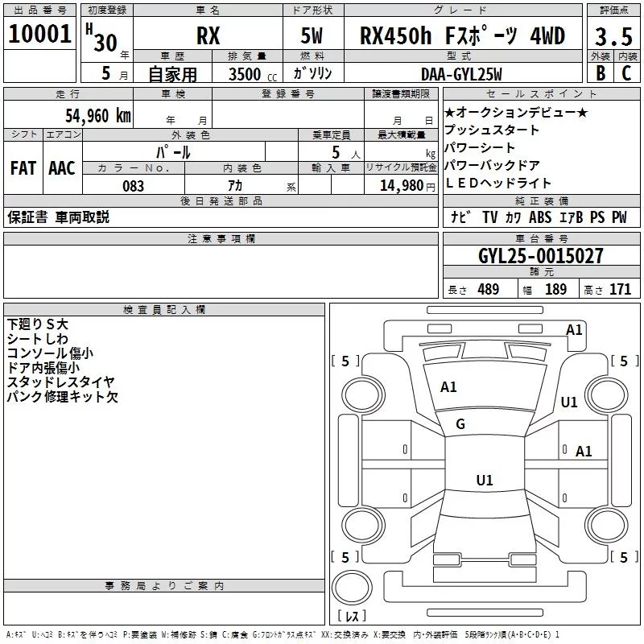This screenshot has height=644, width=644.
Task: Click the length value 489
Action: click(489, 289)
